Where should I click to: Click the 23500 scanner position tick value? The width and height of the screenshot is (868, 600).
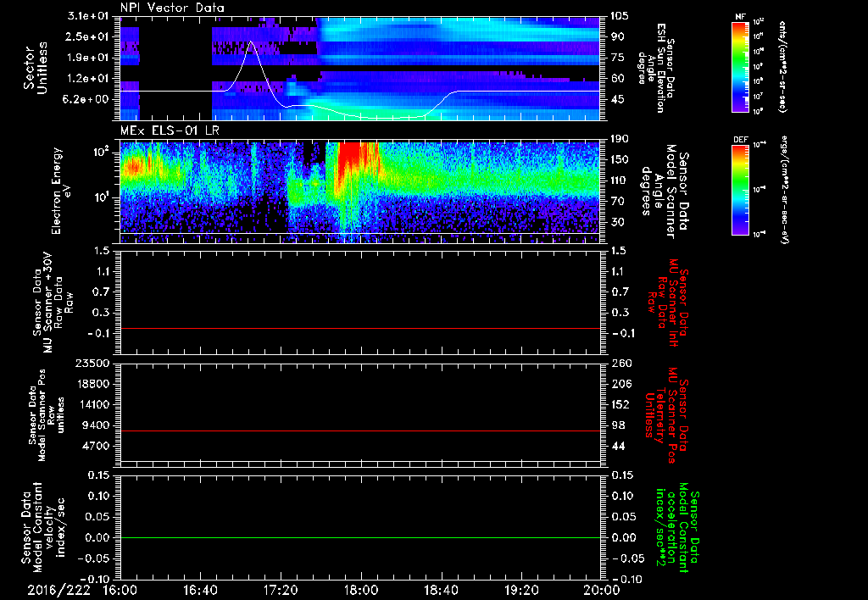[x=93, y=363]
